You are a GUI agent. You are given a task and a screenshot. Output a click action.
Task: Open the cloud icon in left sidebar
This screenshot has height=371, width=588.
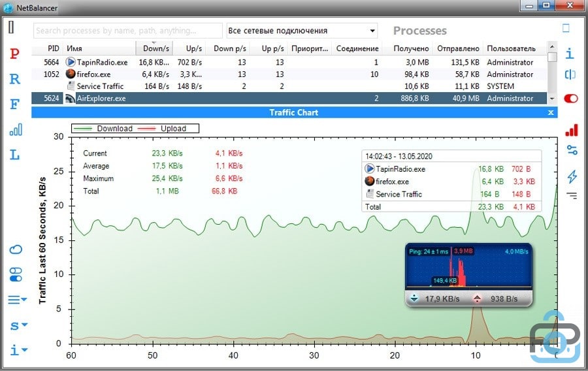coord(16,250)
